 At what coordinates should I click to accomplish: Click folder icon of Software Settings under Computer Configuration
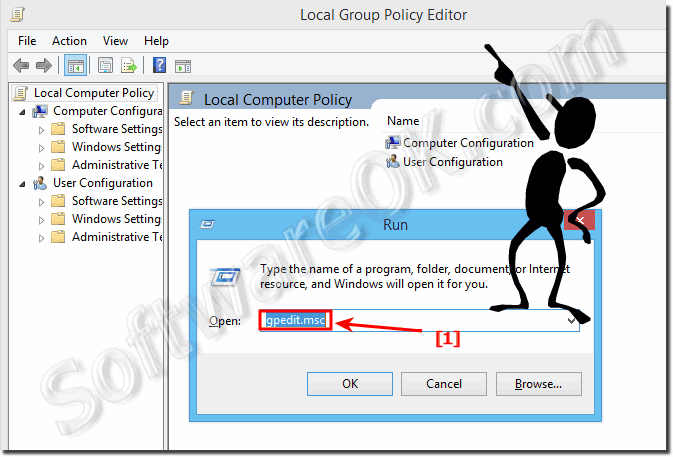pos(58,129)
